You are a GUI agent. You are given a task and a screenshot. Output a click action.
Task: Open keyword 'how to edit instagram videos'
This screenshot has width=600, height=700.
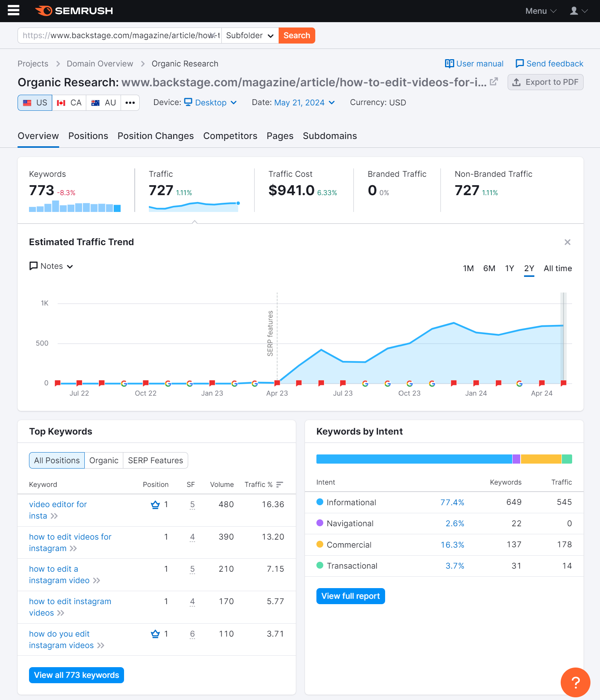click(x=70, y=607)
